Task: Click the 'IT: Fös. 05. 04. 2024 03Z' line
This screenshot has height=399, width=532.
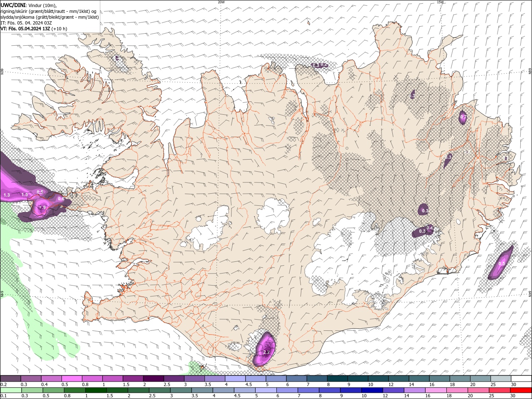Action: 26,23
